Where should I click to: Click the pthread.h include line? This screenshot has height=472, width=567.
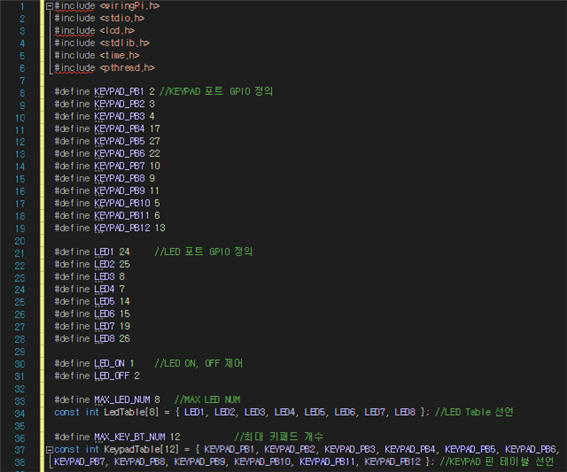(105, 68)
